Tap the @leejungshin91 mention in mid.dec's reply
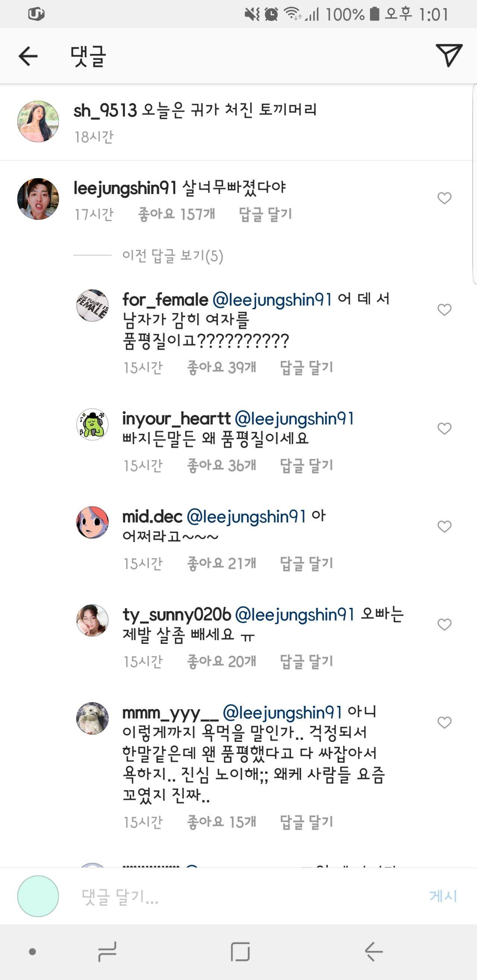 click(246, 517)
